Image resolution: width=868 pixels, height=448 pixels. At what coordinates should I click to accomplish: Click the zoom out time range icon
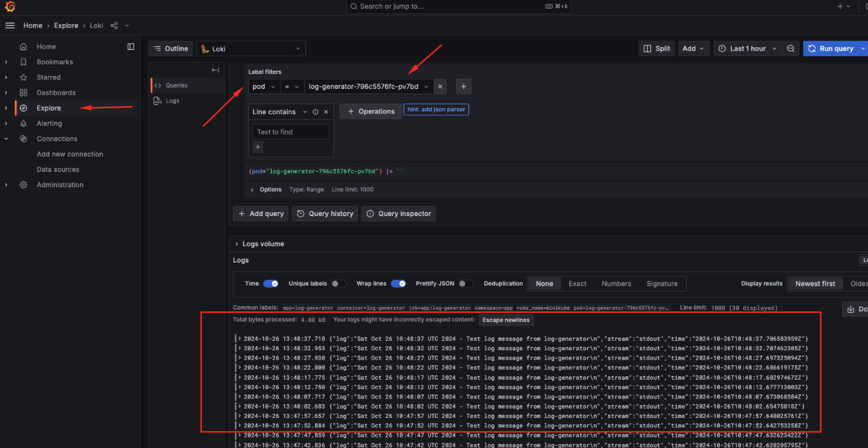click(791, 49)
